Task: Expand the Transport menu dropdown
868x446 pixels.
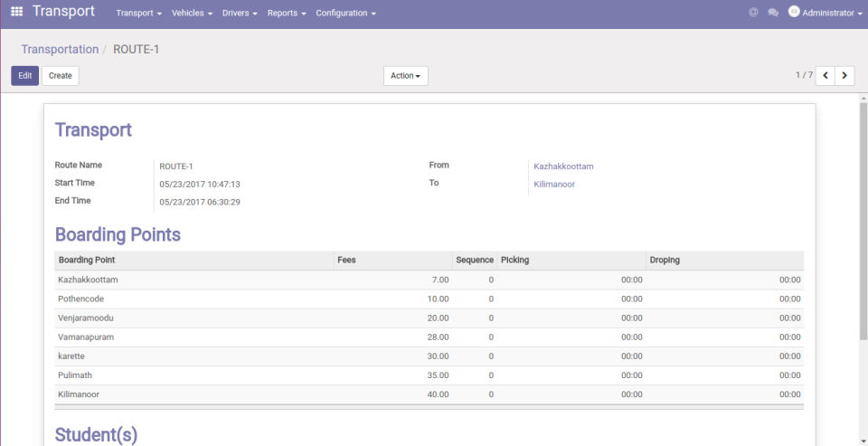Action: coord(138,14)
